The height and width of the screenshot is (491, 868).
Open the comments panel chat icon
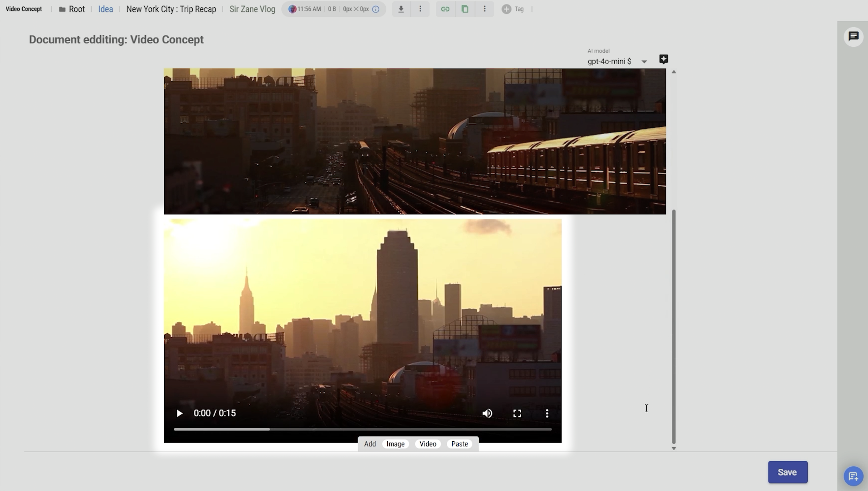click(x=853, y=36)
